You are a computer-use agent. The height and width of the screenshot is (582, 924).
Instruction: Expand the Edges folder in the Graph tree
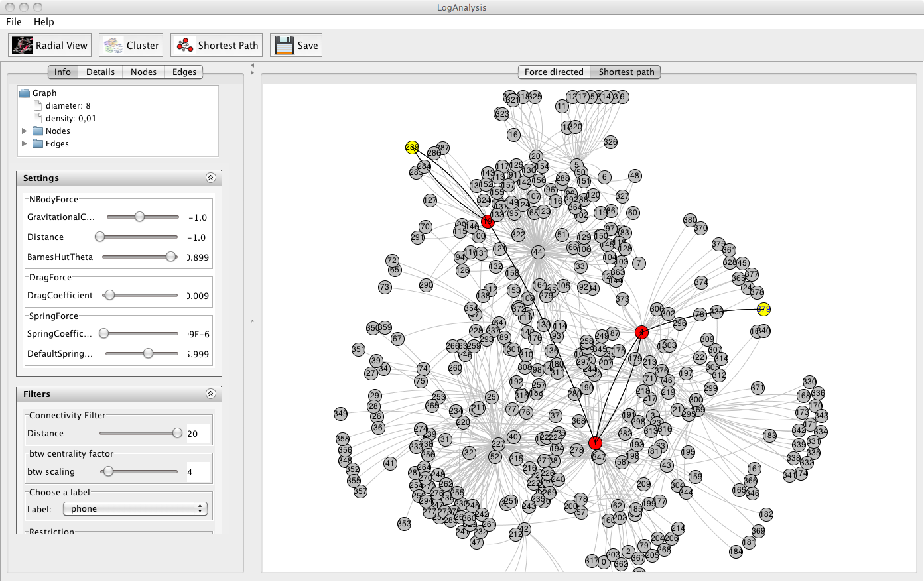(25, 144)
